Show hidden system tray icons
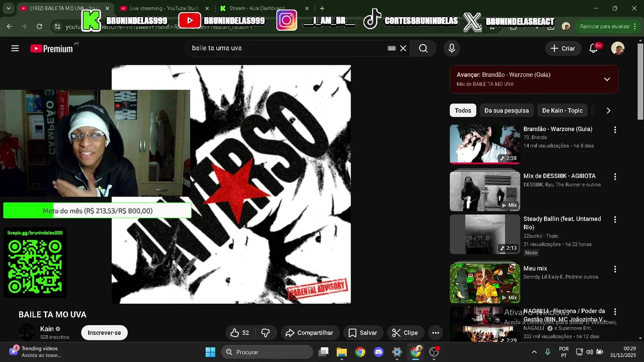Viewport: 644px width, 362px height. [x=534, y=352]
